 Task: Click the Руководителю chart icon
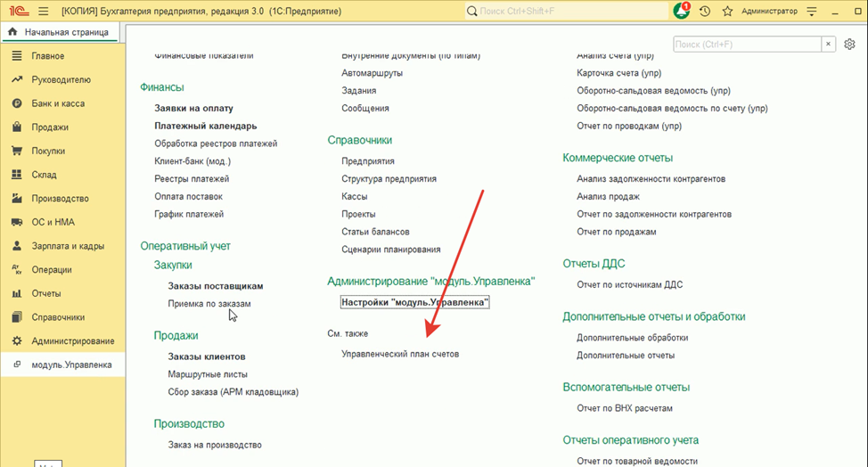pyautogui.click(x=17, y=79)
